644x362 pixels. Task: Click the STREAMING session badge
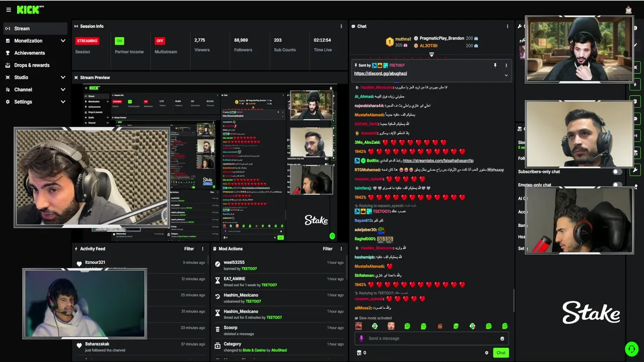click(87, 41)
